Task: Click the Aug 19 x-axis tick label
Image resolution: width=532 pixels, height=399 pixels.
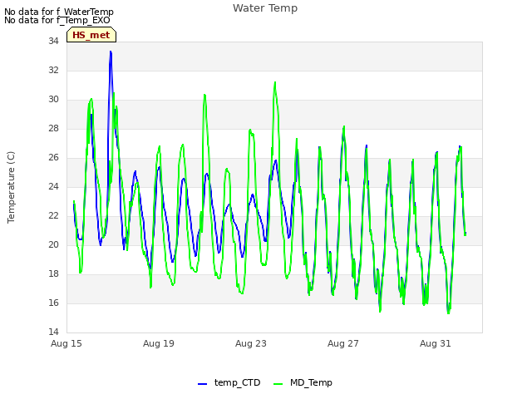Action: point(159,343)
